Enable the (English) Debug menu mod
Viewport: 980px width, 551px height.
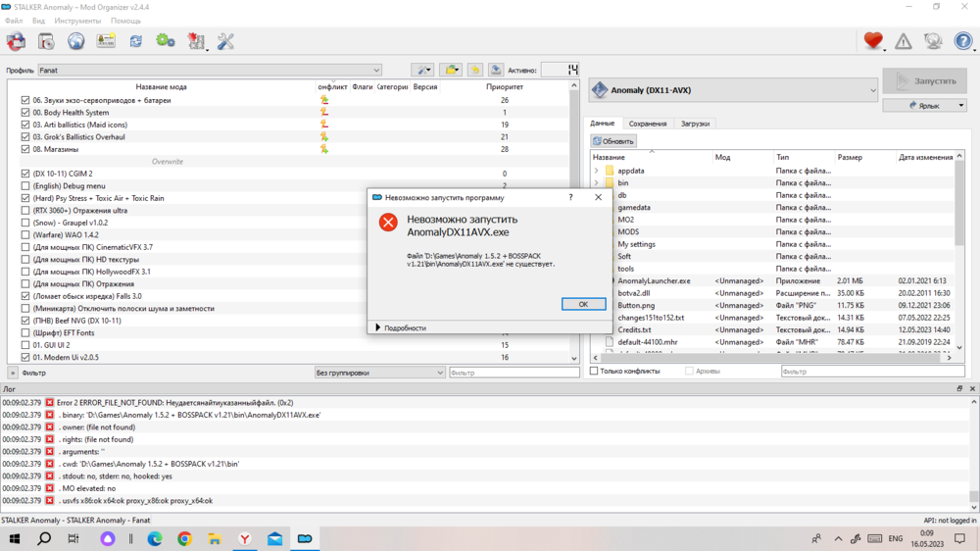[26, 186]
